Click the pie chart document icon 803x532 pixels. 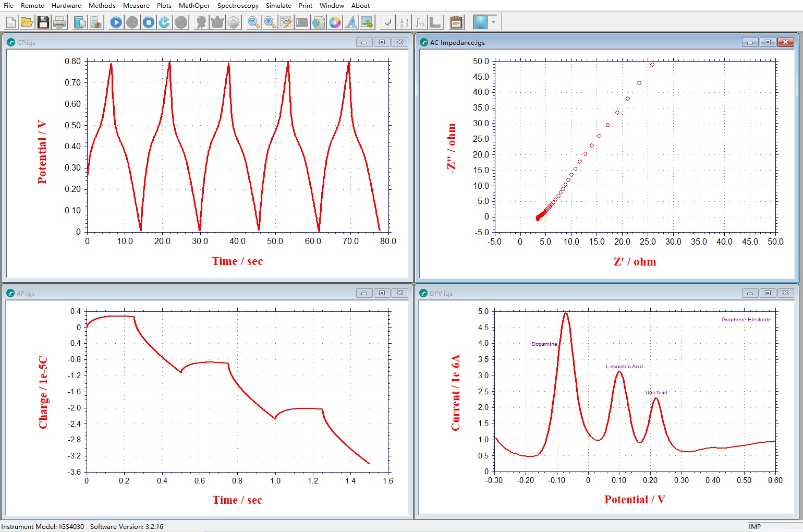coord(319,22)
